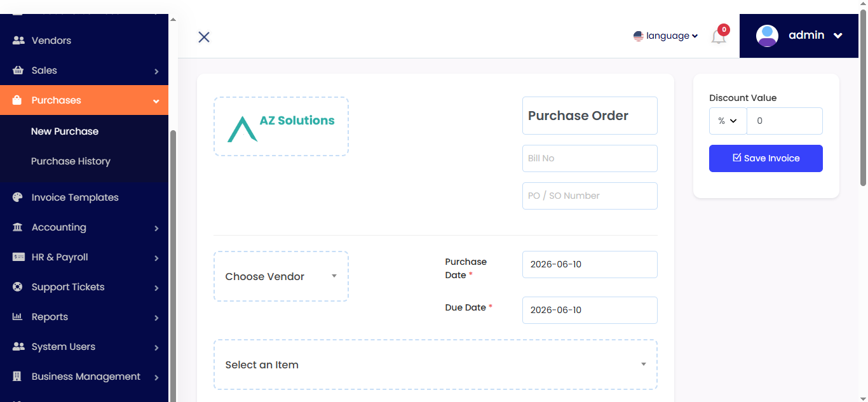Open Vendors in the sidebar

84,41
